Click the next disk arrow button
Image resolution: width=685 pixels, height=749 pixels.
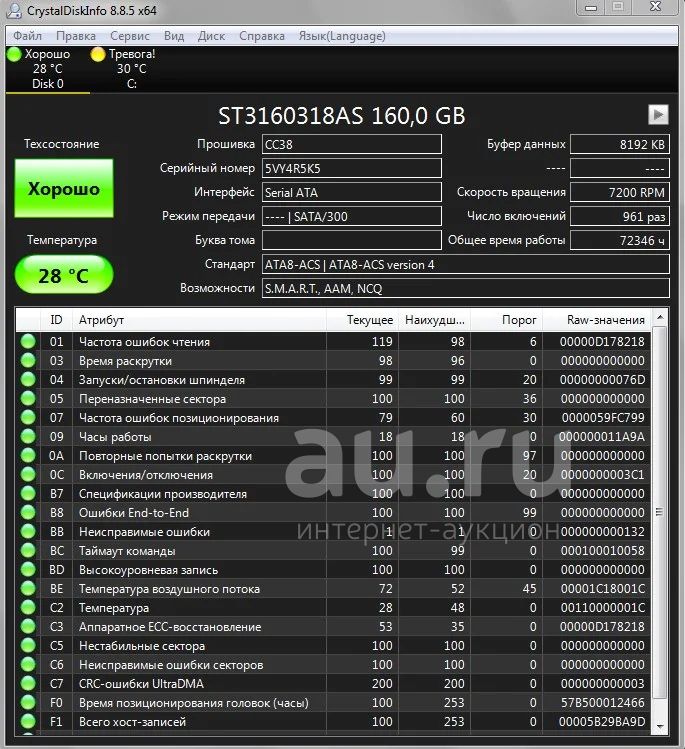coord(658,115)
